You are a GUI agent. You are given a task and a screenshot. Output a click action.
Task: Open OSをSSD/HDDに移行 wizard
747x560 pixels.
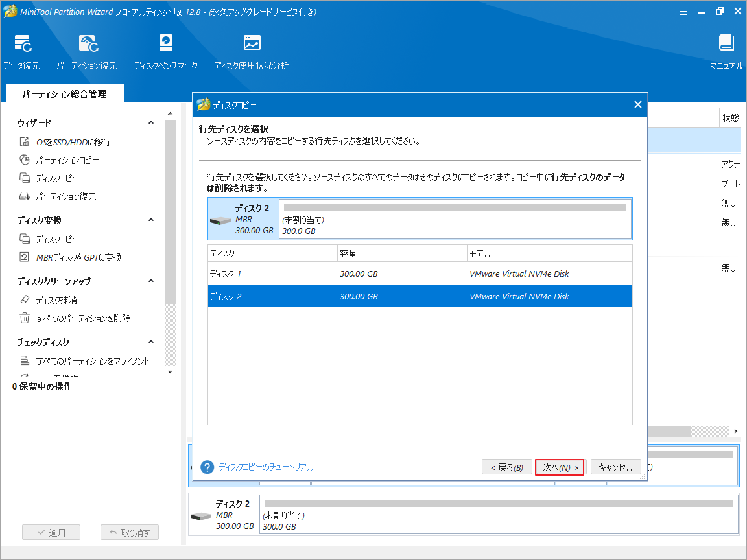(73, 142)
